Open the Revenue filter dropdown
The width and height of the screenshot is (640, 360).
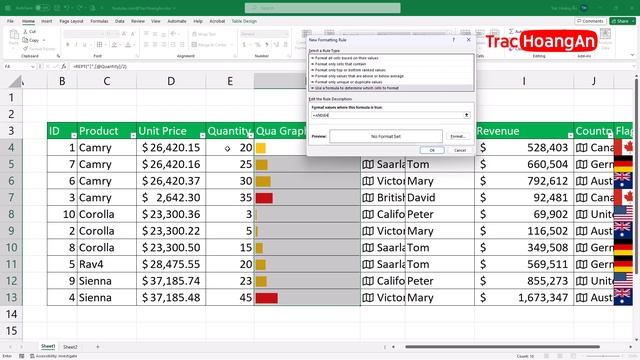pyautogui.click(x=570, y=135)
